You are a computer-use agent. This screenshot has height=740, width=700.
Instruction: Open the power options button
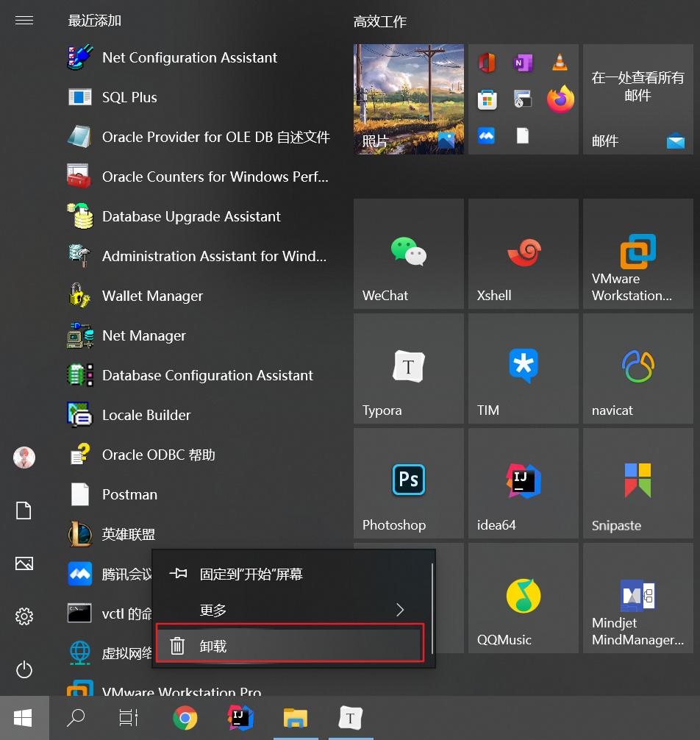tap(24, 670)
